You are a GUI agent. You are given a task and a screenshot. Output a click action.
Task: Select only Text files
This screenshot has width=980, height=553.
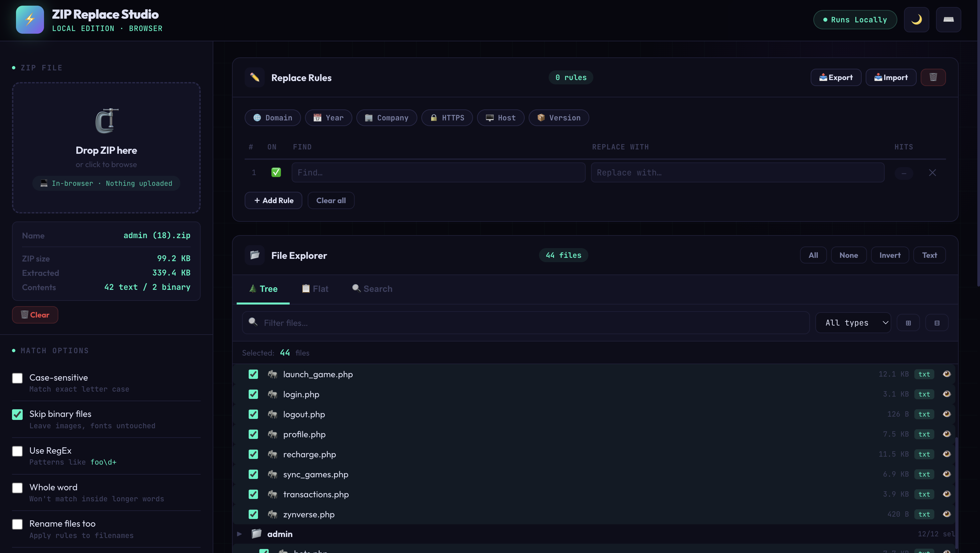929,255
